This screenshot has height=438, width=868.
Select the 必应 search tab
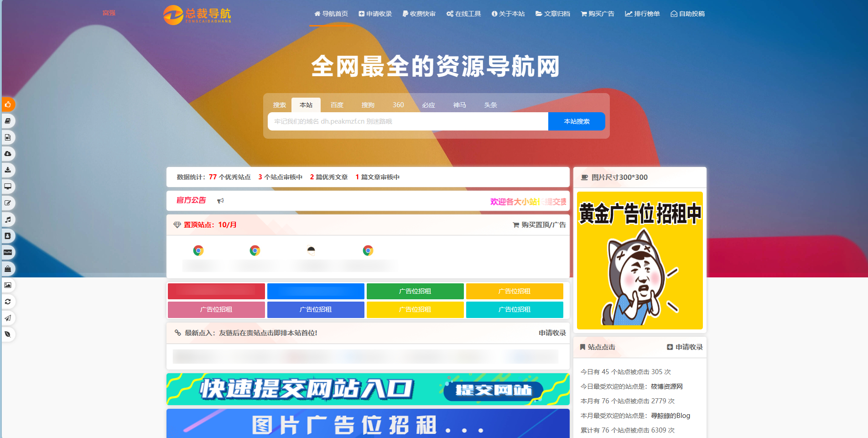[428, 105]
